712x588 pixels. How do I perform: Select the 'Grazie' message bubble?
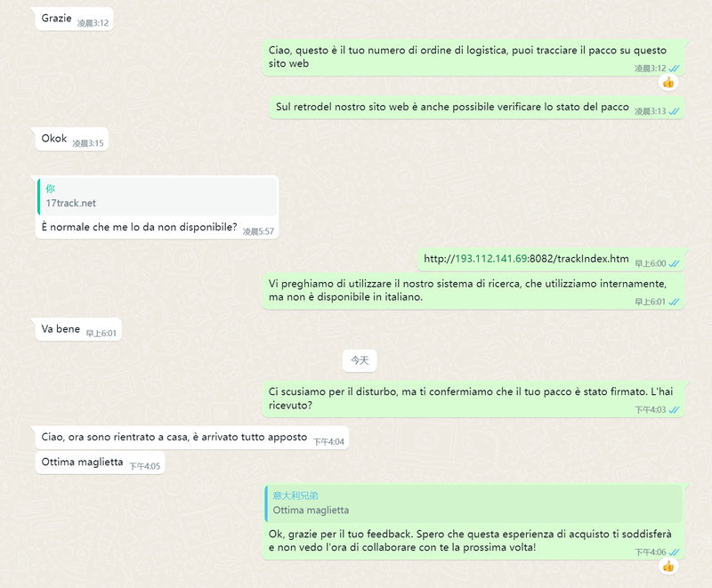tap(75, 19)
